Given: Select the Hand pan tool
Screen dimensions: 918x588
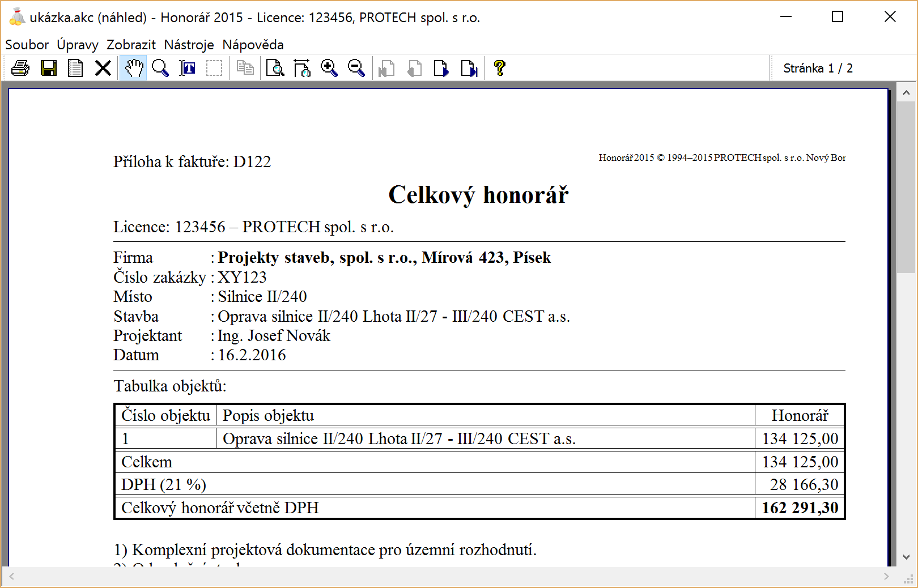Looking at the screenshot, I should 133,69.
